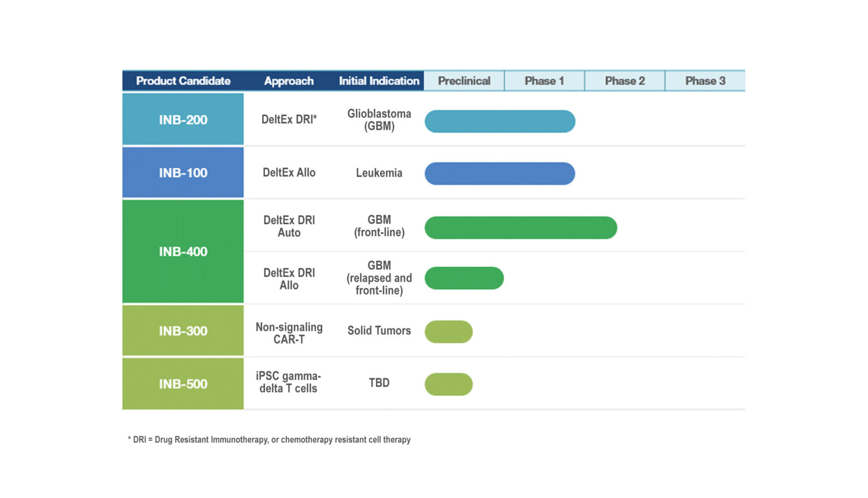The height and width of the screenshot is (498, 868).
Task: Select the Approach column header
Action: coord(289,81)
